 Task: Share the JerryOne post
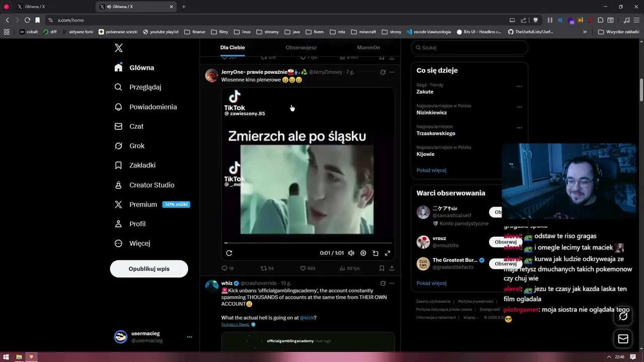(392, 268)
